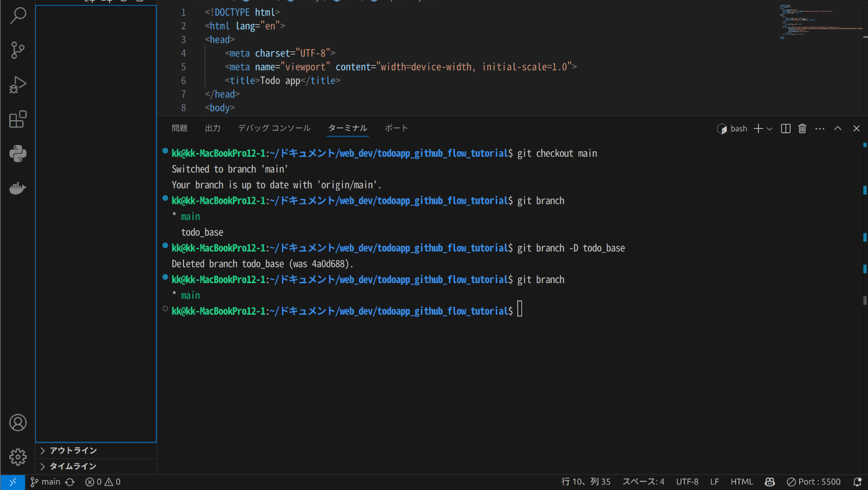Click the meta charset UTF-8 line
Screen dimensions: 868x490
coord(280,53)
